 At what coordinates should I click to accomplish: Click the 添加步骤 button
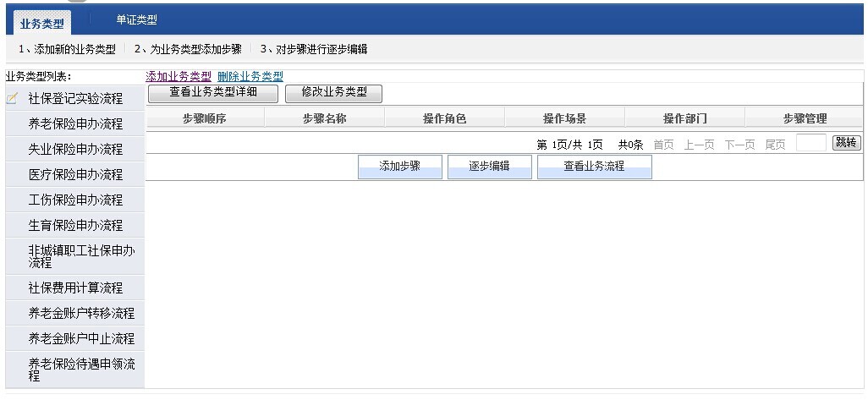point(400,167)
